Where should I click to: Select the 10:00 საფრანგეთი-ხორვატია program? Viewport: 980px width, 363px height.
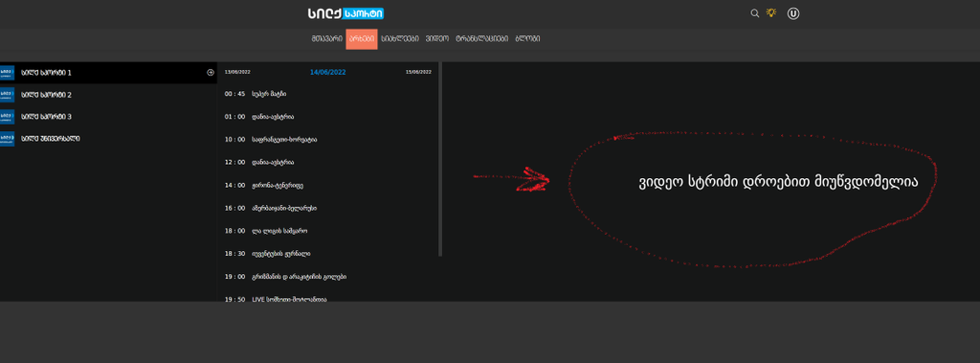click(329, 140)
